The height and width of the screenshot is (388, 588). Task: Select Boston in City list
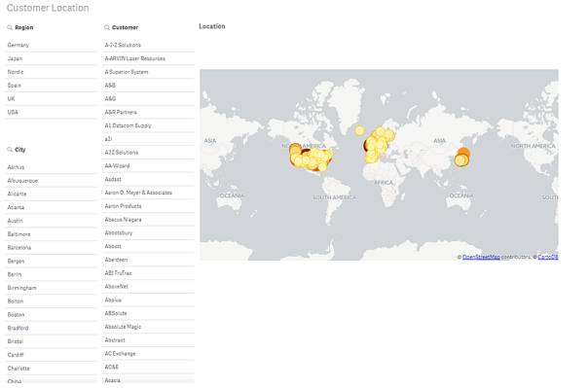click(51, 315)
